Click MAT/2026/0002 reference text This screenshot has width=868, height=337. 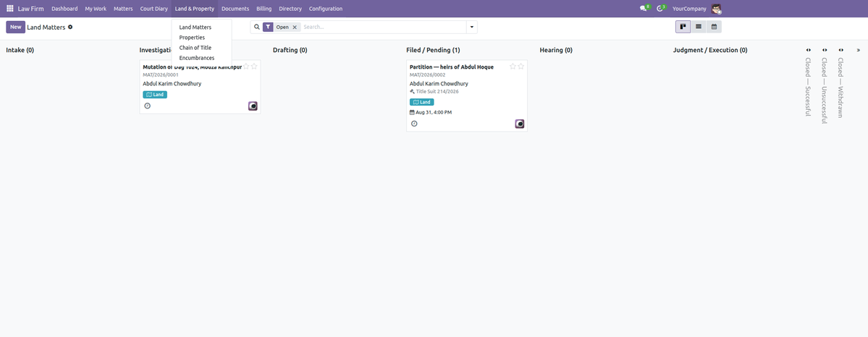click(x=427, y=74)
